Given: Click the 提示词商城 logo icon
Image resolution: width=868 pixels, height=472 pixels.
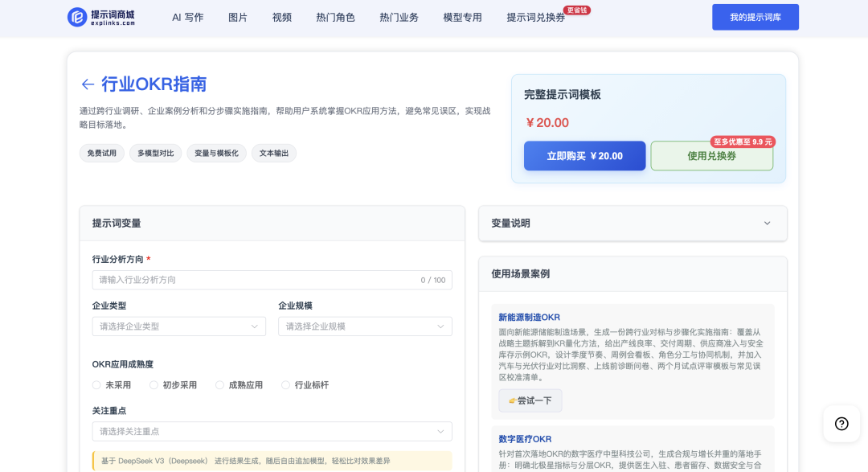Looking at the screenshot, I should tap(77, 17).
